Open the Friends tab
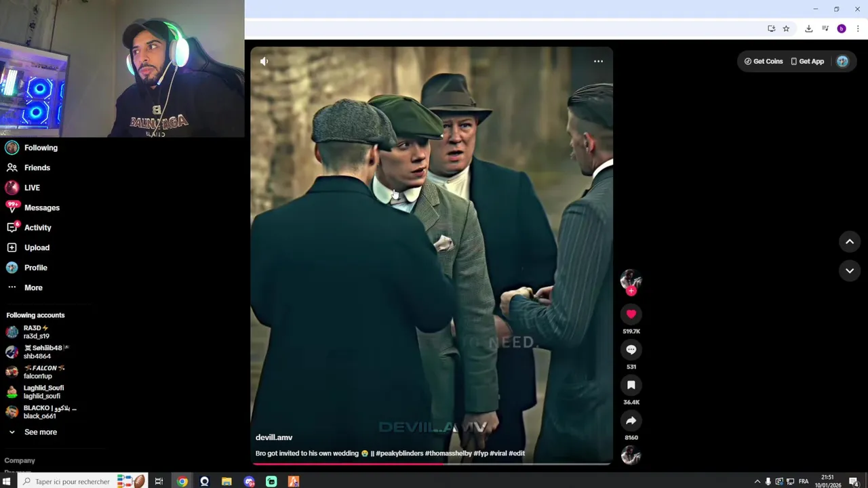868x488 pixels. tap(28, 167)
